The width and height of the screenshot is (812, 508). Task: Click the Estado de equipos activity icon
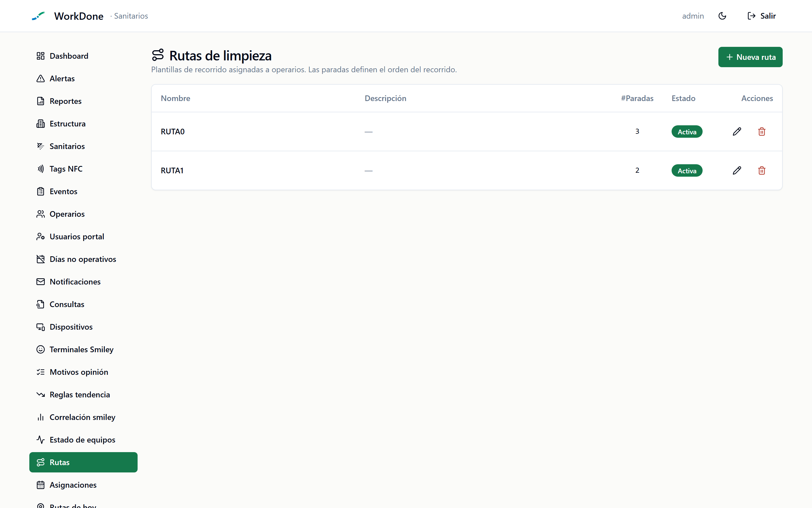[41, 439]
